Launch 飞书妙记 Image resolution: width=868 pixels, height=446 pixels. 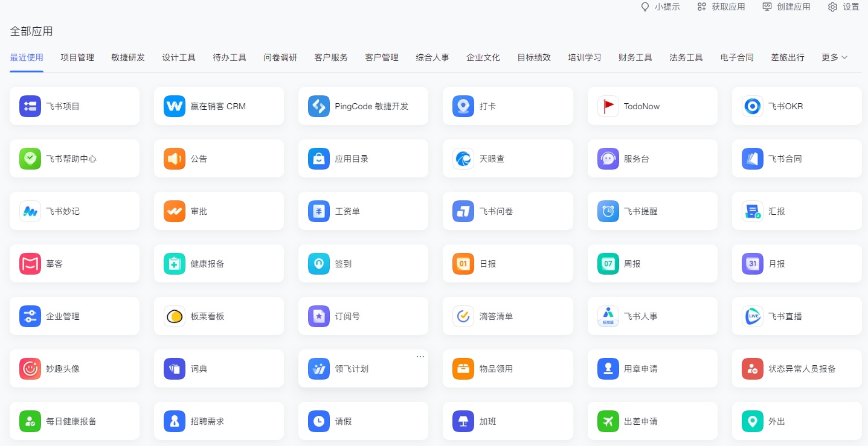(74, 211)
